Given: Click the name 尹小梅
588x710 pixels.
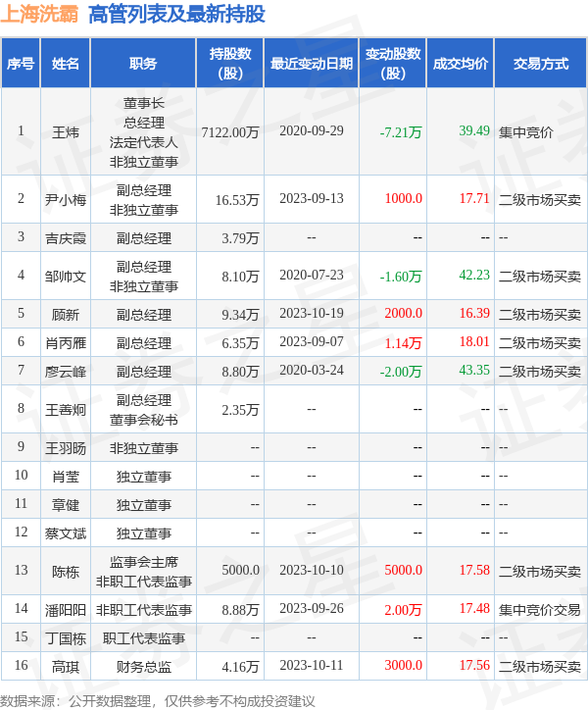Looking at the screenshot, I should click(x=66, y=200).
